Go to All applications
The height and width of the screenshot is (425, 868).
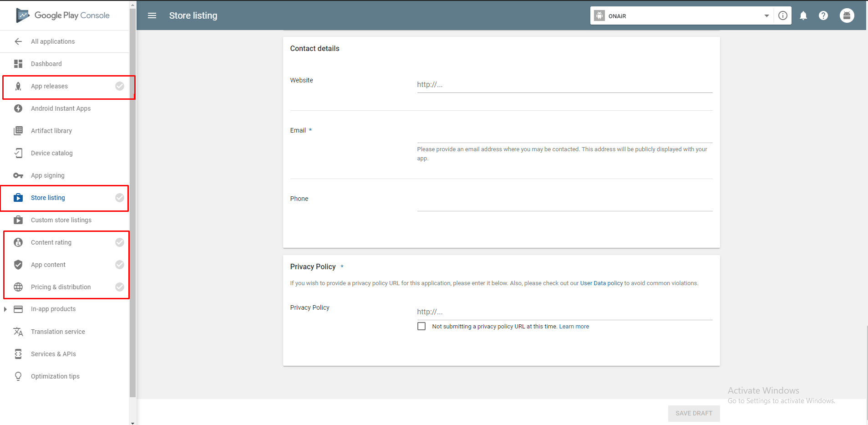(53, 41)
